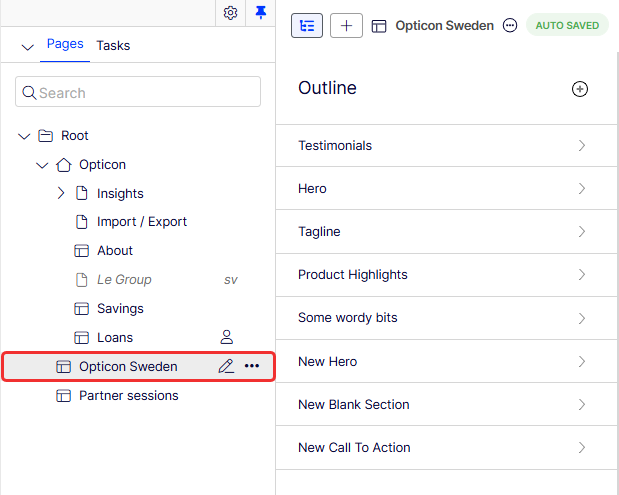Click the Partner sessions layout icon
This screenshot has width=619, height=495.
[x=64, y=396]
